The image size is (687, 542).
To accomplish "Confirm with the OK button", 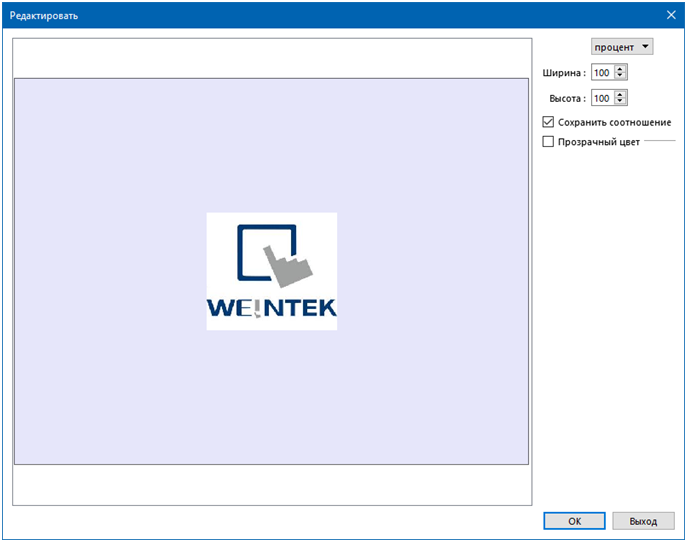I will tap(574, 521).
